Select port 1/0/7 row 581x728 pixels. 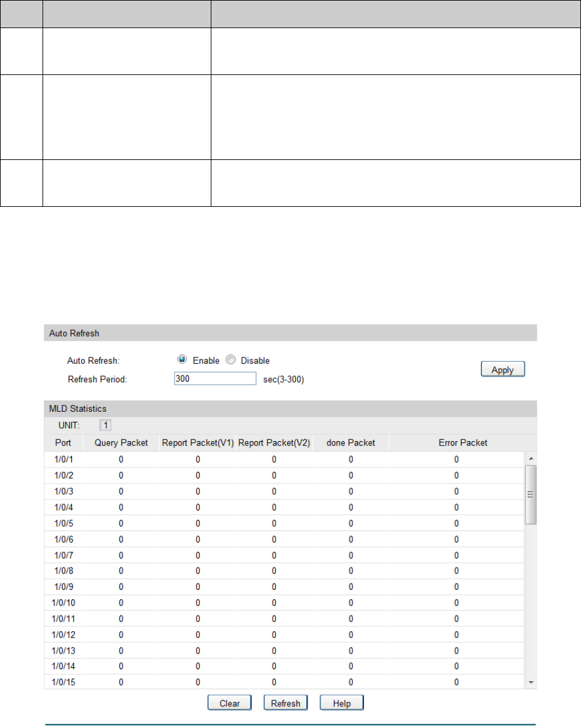(x=285, y=556)
